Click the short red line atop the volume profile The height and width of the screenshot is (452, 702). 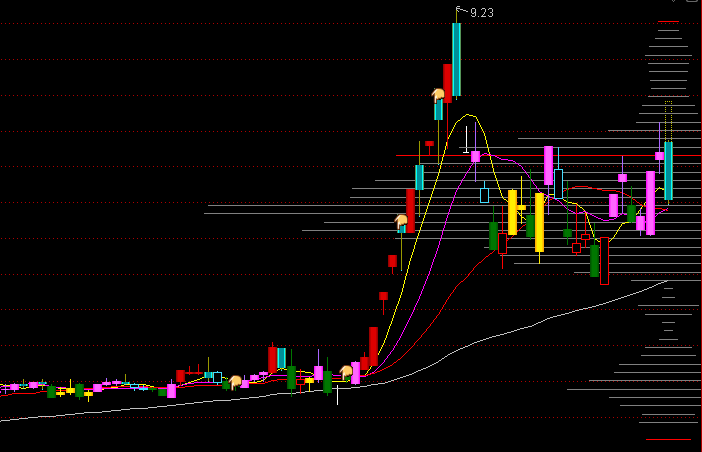[668, 21]
